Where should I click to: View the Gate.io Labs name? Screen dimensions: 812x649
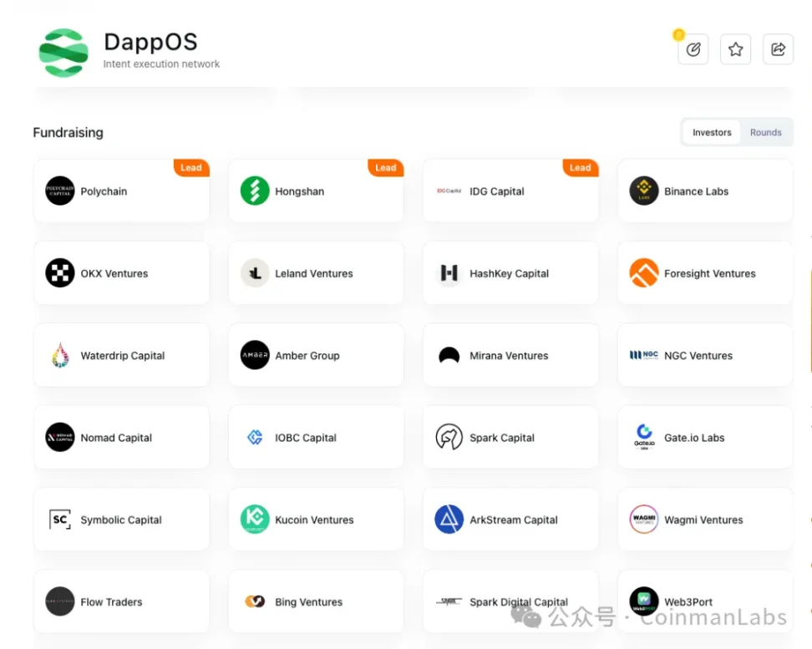click(694, 439)
